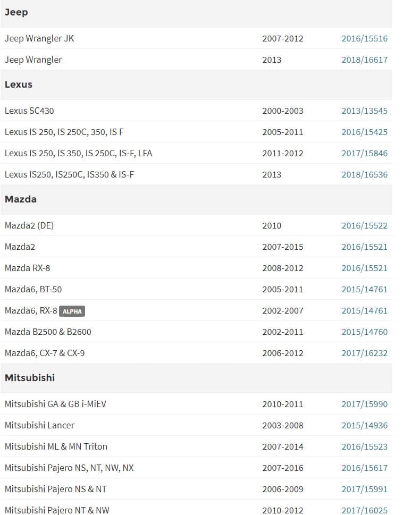The height and width of the screenshot is (515, 420).
Task: Open the 2015/14761 link in Mazda6, BT-50 row
Action: [x=364, y=289]
